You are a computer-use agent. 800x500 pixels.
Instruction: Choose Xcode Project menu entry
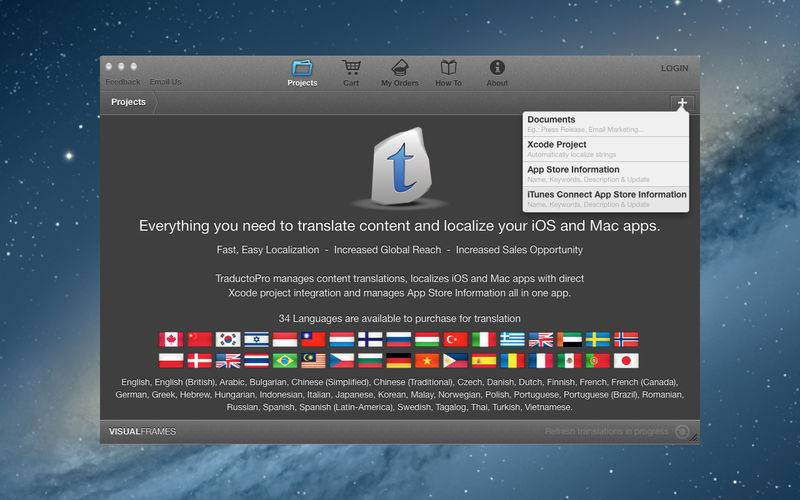pos(606,149)
